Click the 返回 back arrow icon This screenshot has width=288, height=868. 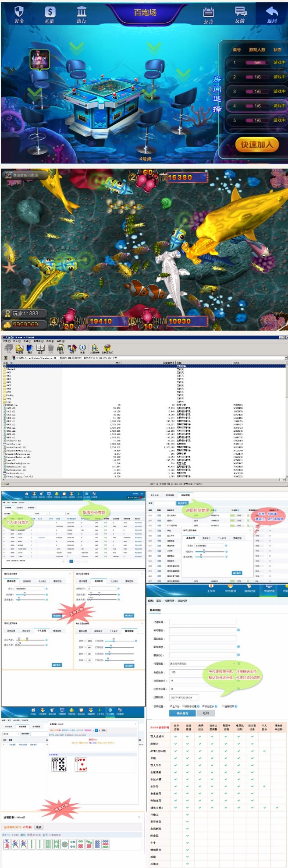[x=272, y=13]
